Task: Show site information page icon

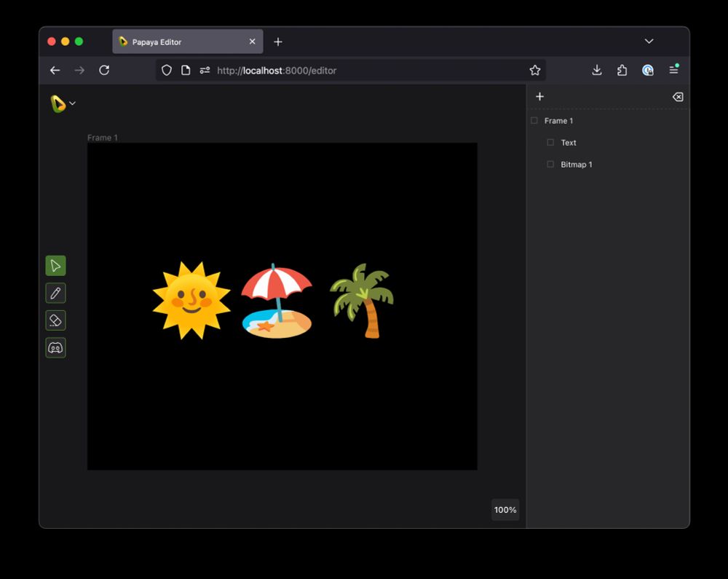Action: pos(186,70)
